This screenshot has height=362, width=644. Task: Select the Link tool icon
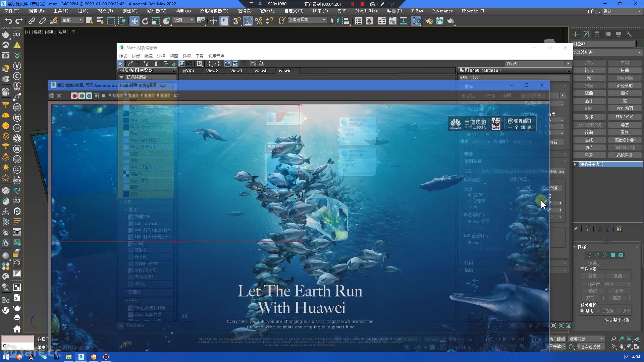32,21
